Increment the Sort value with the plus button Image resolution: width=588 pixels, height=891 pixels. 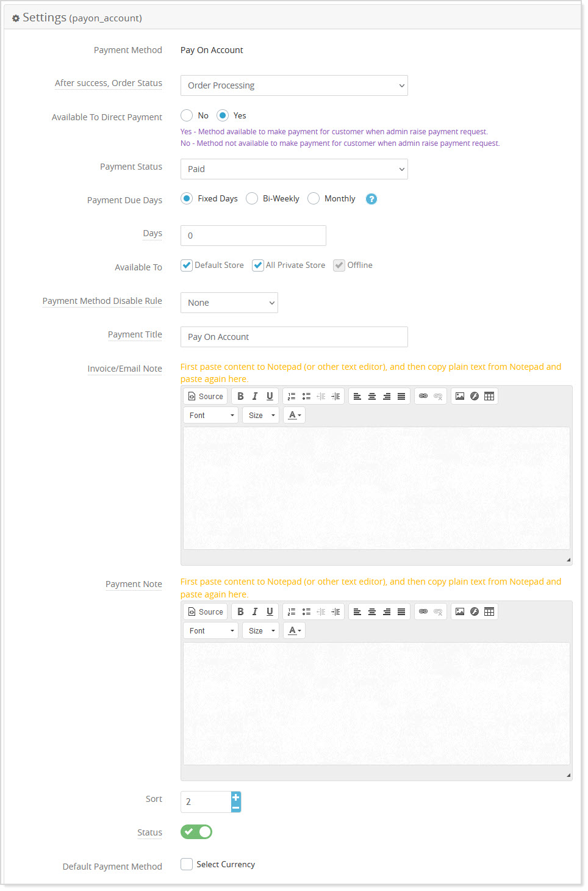235,796
